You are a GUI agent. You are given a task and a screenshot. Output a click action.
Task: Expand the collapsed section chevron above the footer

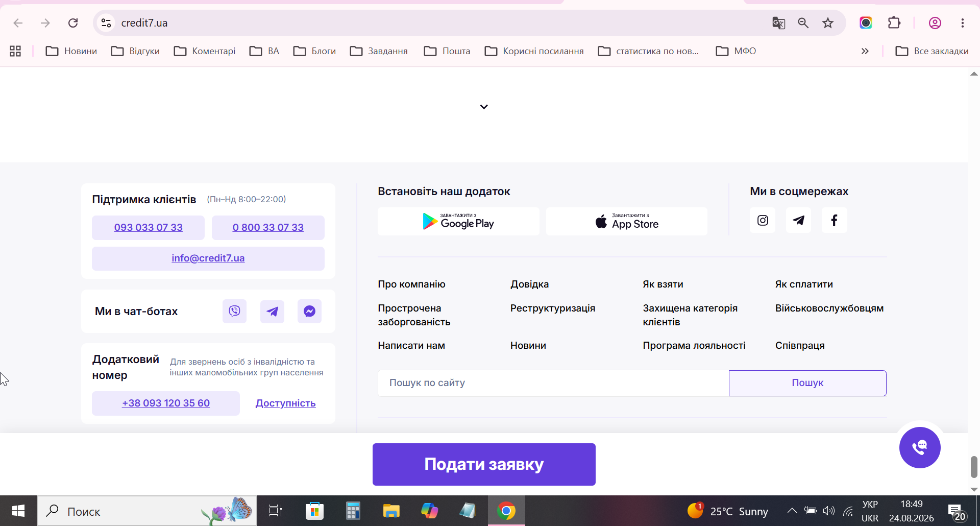(x=484, y=107)
